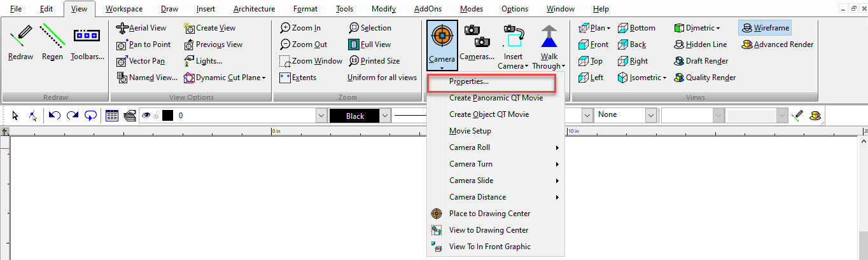Click Zoom Out
Image resolution: width=868 pixels, height=260 pixels.
(x=304, y=44)
